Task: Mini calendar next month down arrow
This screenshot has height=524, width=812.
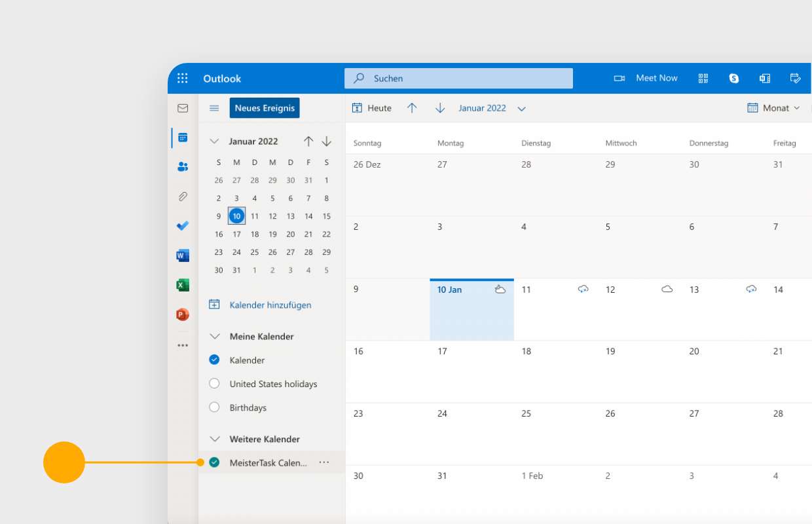Action: point(327,141)
